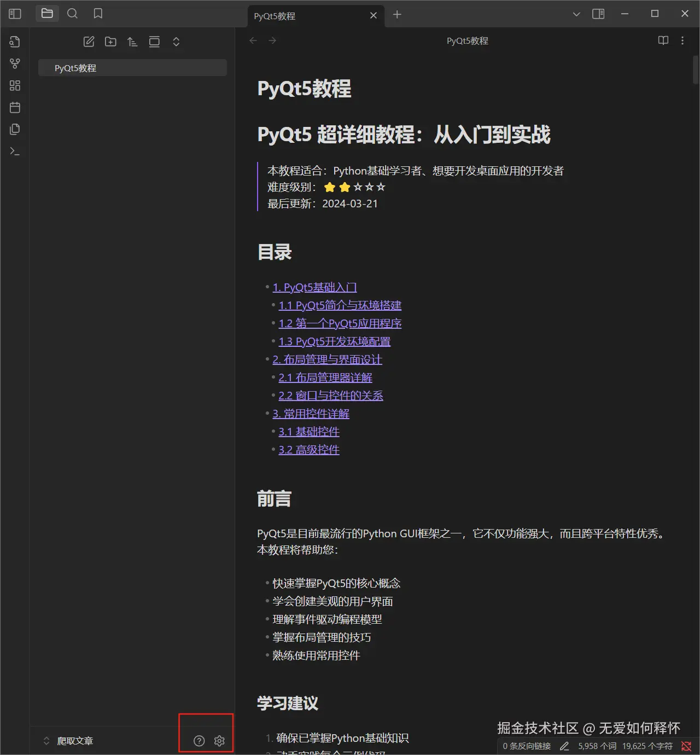The height and width of the screenshot is (755, 700).
Task: Click the pencil editing-mode status icon
Action: coord(564,746)
